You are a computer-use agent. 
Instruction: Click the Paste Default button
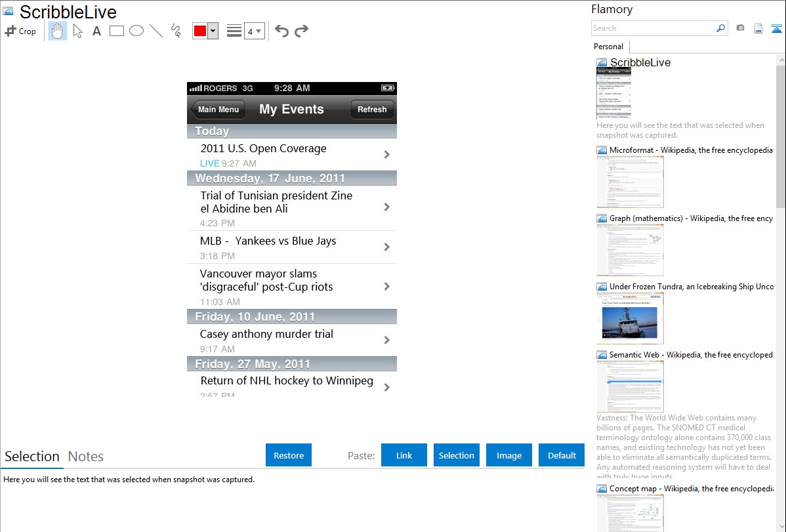coord(562,455)
